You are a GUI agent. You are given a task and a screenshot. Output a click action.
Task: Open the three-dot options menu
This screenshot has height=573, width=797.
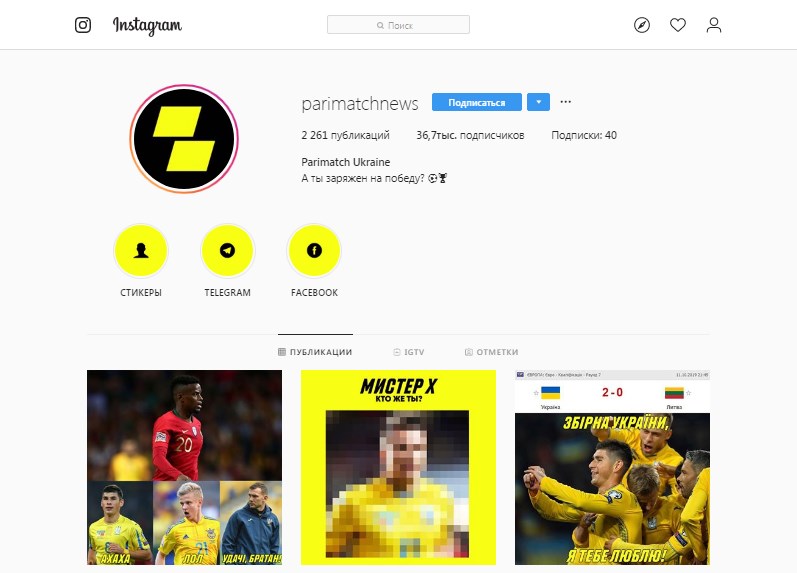tap(566, 102)
